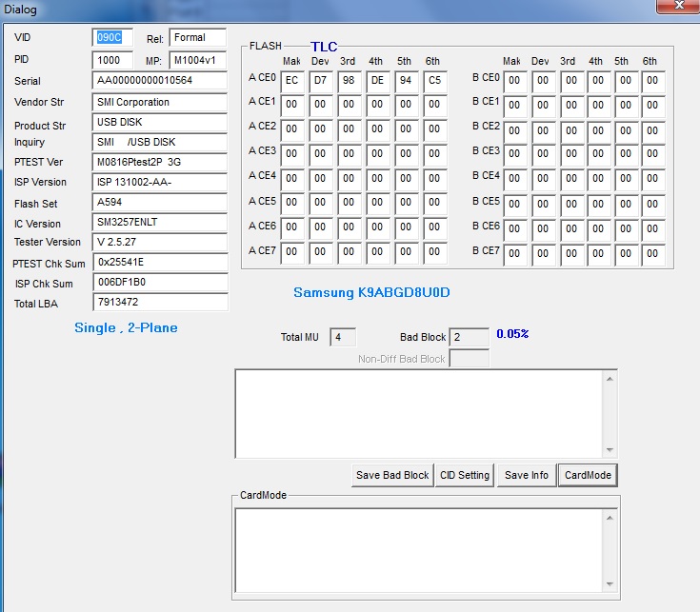The height and width of the screenshot is (612, 700).
Task: Focus the Rel field showing Formal
Action: tap(198, 37)
